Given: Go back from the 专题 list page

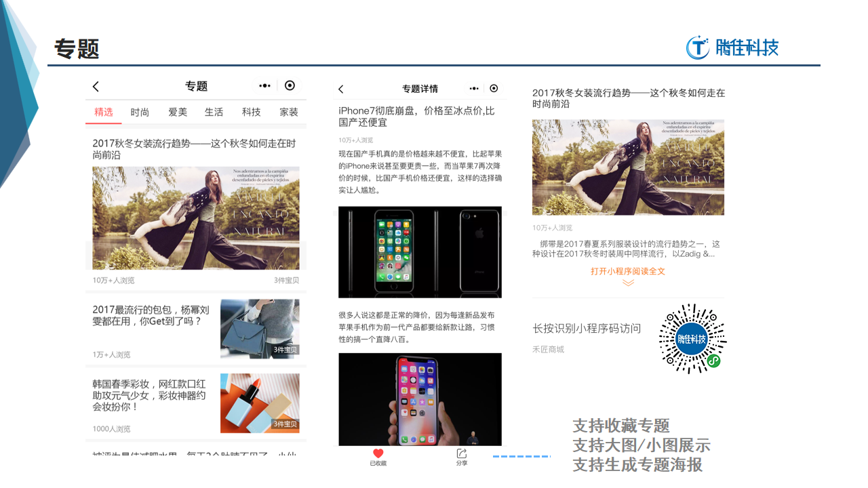Looking at the screenshot, I should coord(96,86).
